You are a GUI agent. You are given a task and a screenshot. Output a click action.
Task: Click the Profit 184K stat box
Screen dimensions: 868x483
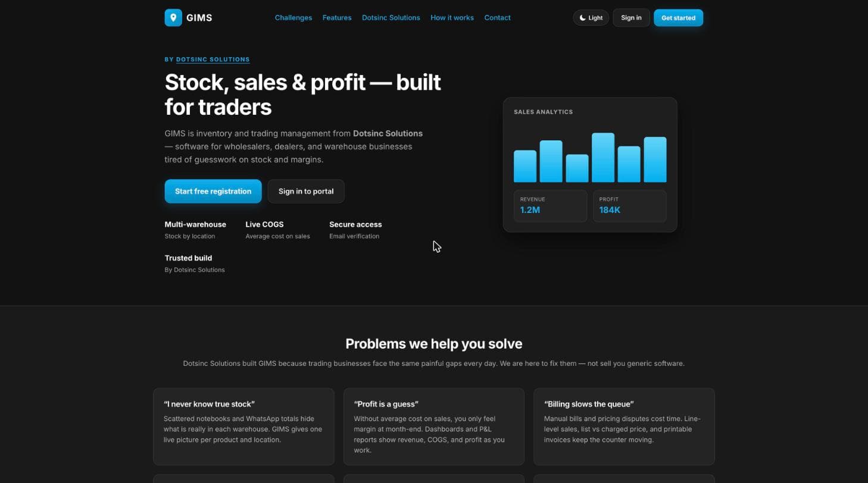629,206
